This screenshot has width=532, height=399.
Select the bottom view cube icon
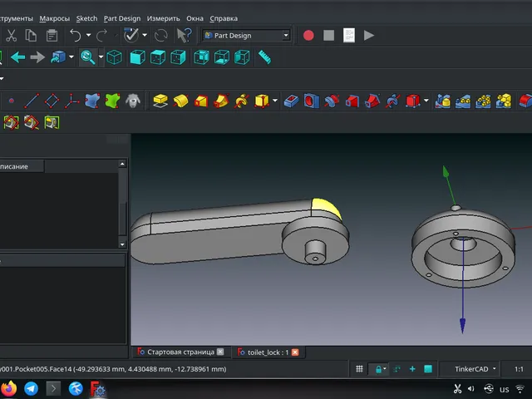(222, 57)
